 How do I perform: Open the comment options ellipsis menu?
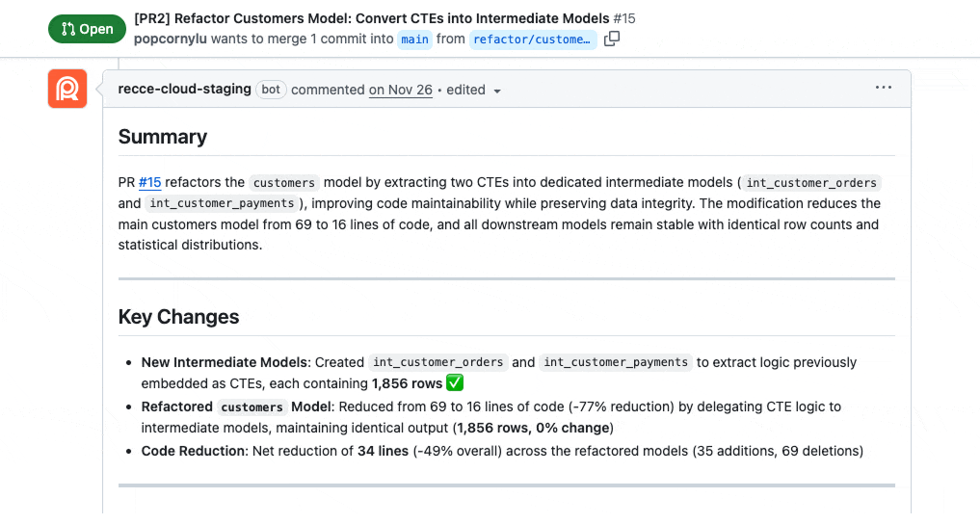click(x=884, y=88)
